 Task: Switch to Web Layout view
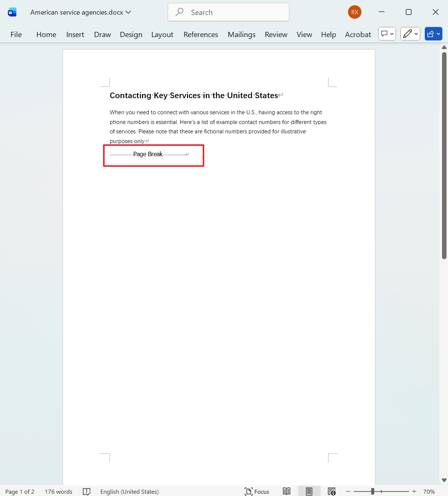(x=332, y=491)
